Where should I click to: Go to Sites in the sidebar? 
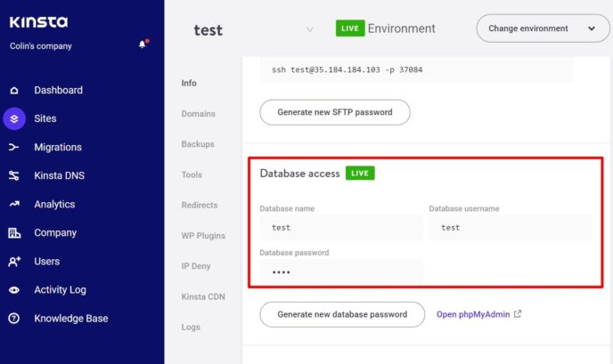click(x=45, y=118)
